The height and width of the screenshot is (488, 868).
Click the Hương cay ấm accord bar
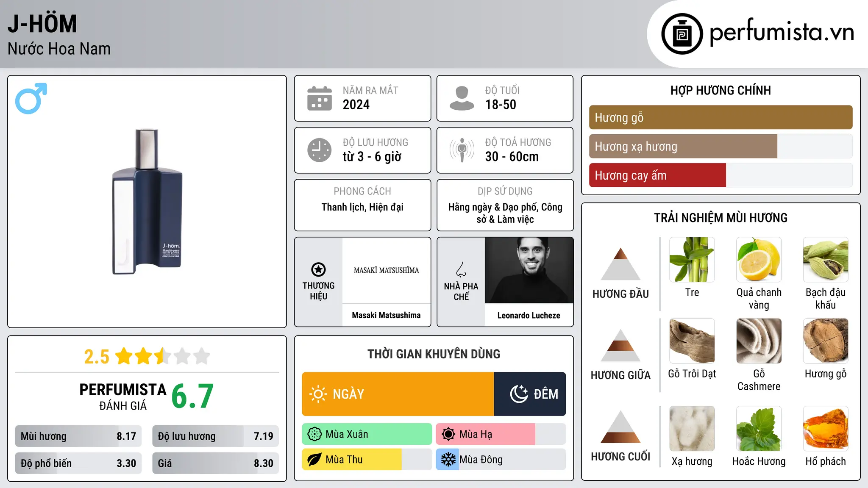pyautogui.click(x=721, y=175)
